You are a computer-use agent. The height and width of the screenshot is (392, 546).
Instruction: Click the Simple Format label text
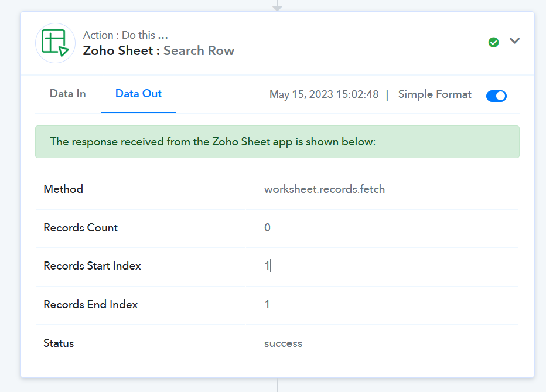pyautogui.click(x=435, y=94)
